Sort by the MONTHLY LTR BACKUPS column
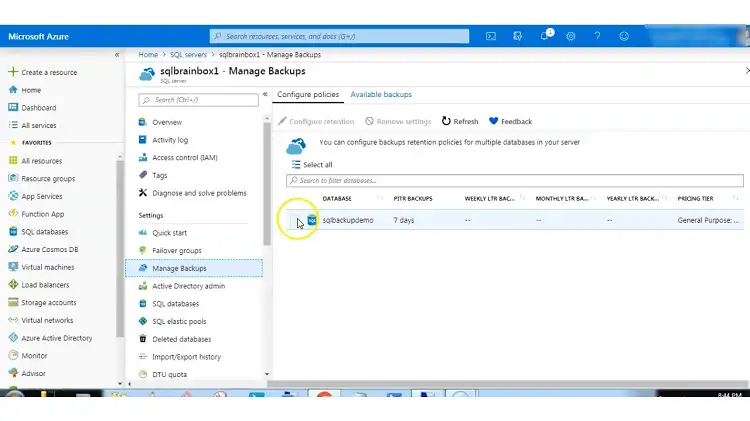This screenshot has width=750, height=421. click(x=562, y=199)
